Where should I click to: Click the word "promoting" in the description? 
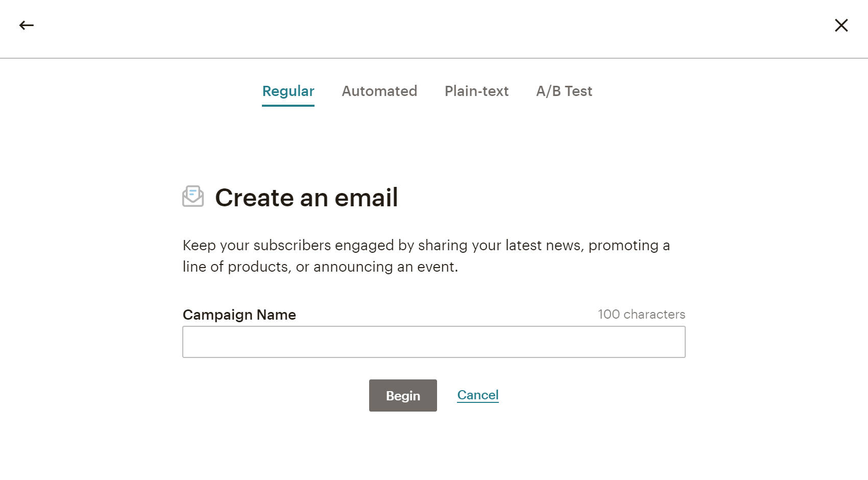pyautogui.click(x=623, y=245)
